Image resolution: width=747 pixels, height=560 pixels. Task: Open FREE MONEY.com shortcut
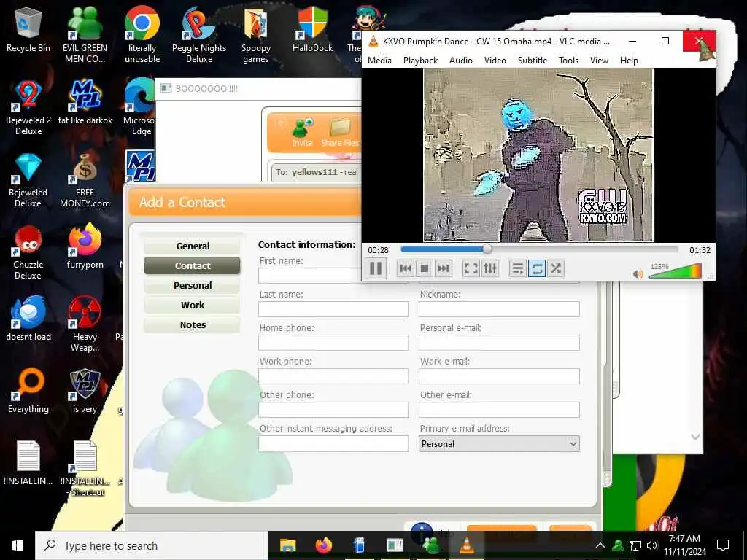85,180
